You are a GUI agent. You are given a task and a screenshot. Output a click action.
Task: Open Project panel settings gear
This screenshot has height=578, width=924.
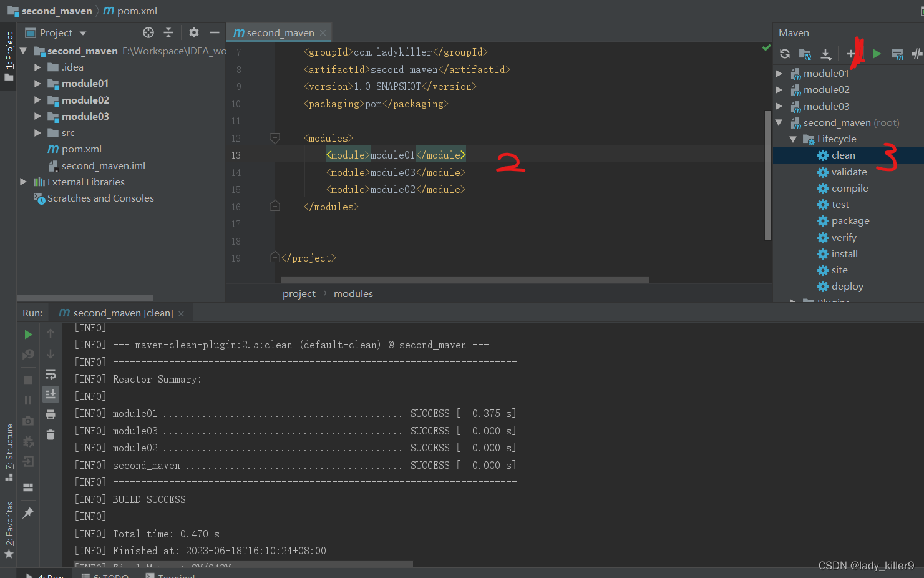tap(194, 32)
